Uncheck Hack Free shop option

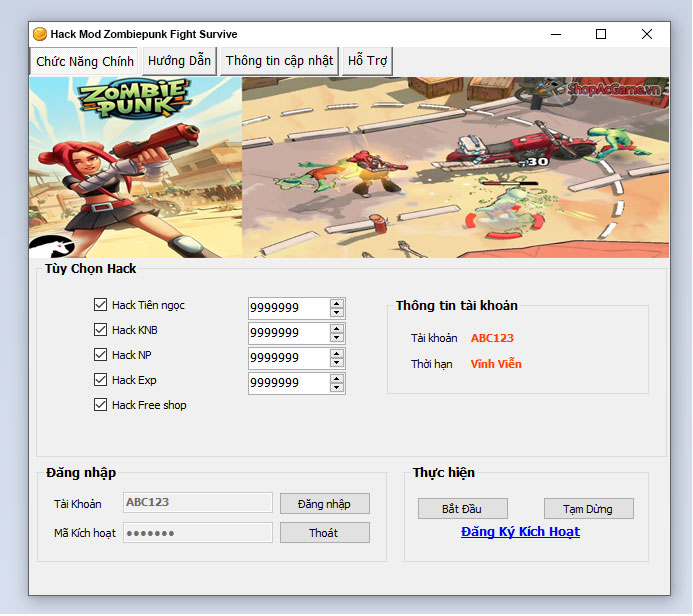pyautogui.click(x=100, y=405)
